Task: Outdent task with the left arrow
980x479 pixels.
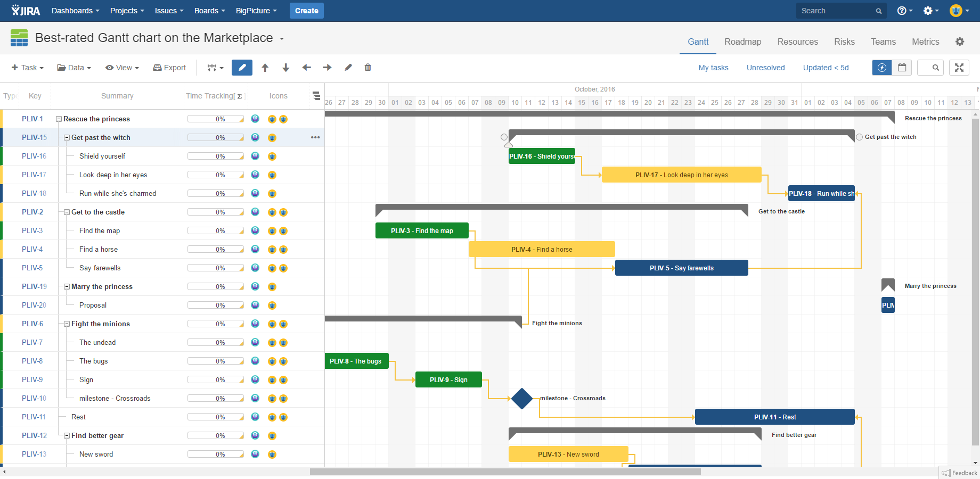Action: [x=306, y=68]
